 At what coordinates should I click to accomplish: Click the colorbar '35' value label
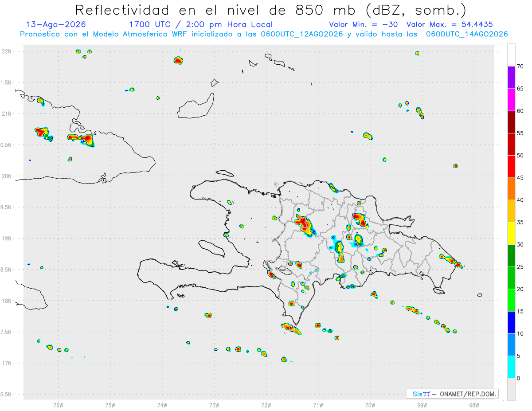520,222
